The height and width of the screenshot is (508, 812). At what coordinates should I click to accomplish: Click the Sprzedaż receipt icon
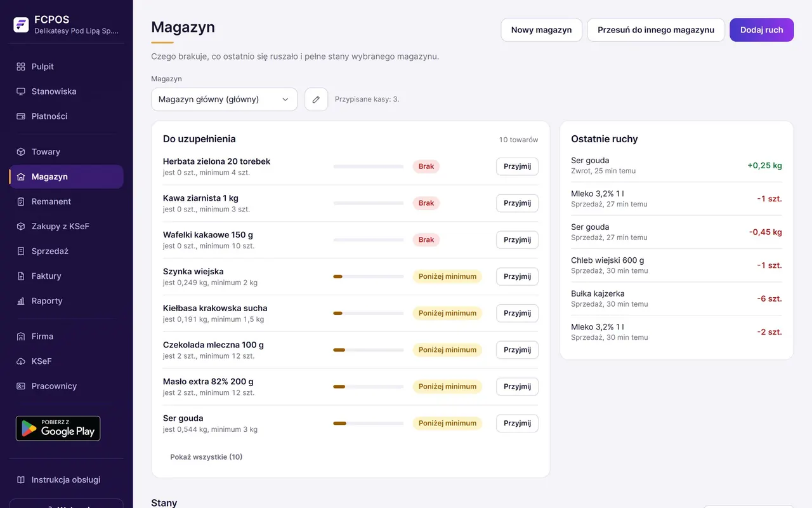coord(21,251)
